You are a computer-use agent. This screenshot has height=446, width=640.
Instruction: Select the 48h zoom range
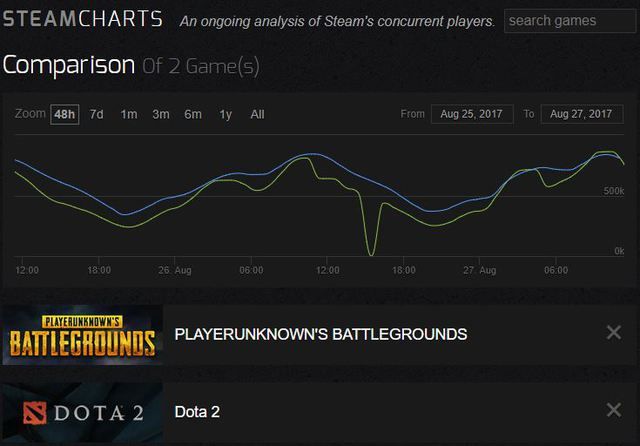coord(65,114)
